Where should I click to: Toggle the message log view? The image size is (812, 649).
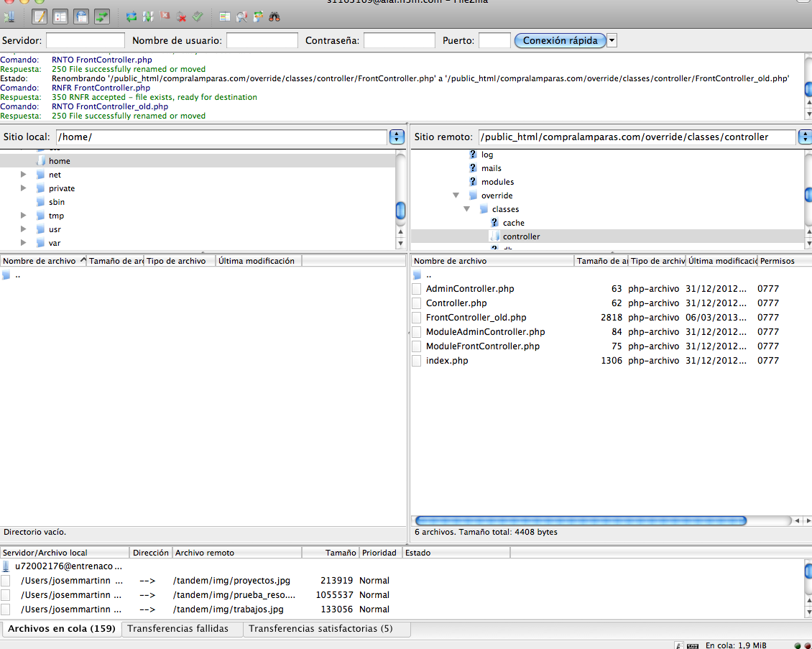tap(40, 16)
